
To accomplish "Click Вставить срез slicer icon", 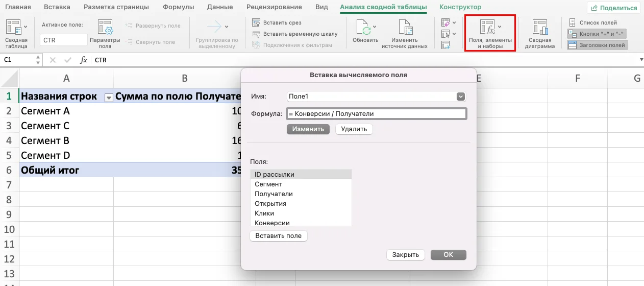I will tap(257, 23).
